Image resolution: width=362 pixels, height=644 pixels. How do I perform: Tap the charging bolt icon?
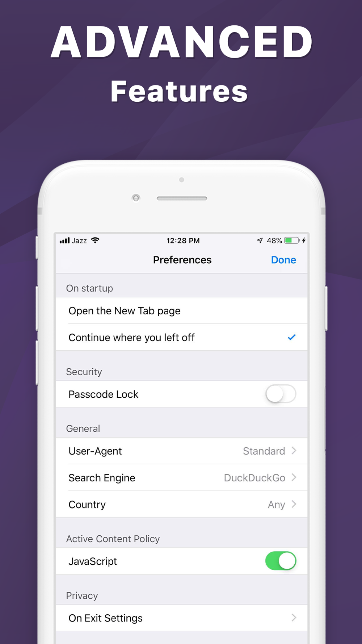tap(304, 240)
